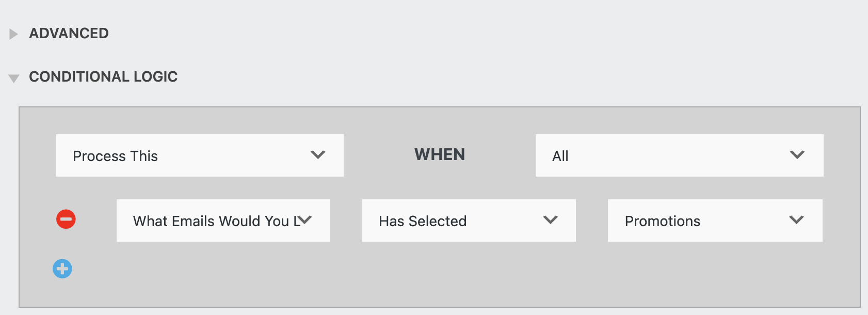Open the Process This dropdown

(199, 155)
